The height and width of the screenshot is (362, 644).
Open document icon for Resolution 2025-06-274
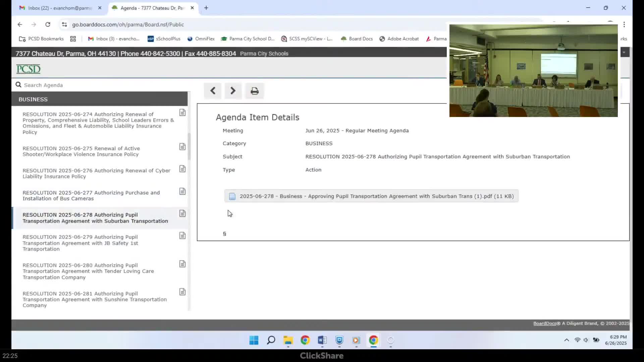[x=182, y=113]
